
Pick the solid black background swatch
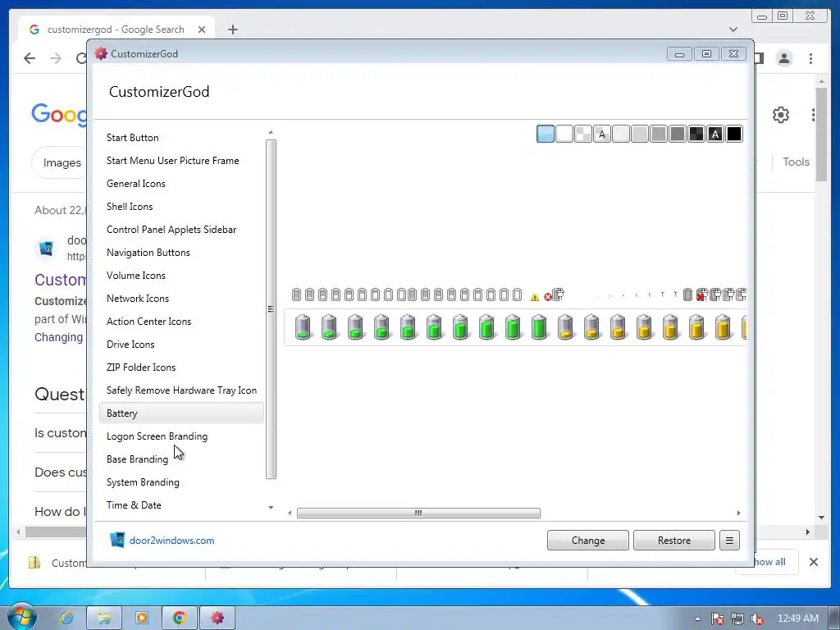(734, 134)
